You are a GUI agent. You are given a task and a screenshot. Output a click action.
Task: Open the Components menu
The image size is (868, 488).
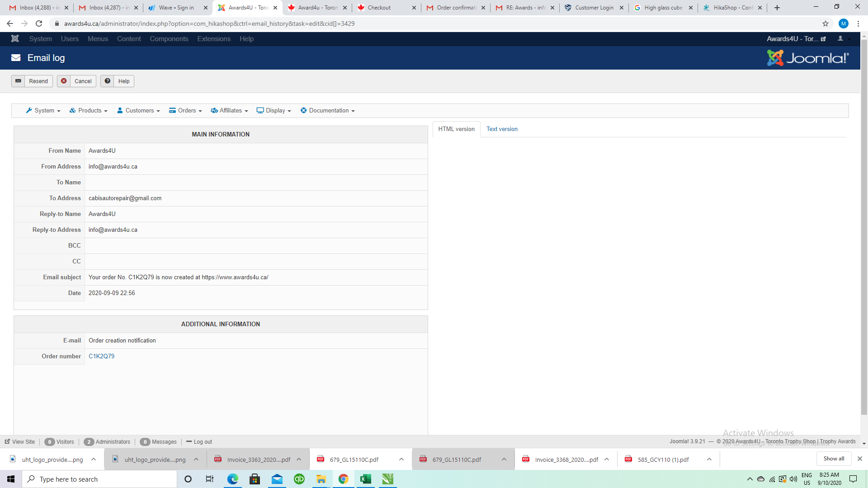pyautogui.click(x=169, y=39)
